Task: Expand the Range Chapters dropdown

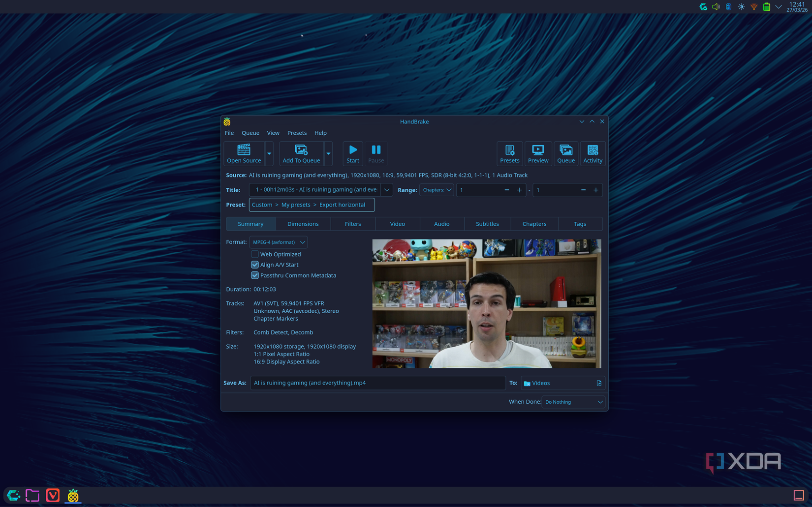Action: click(437, 190)
